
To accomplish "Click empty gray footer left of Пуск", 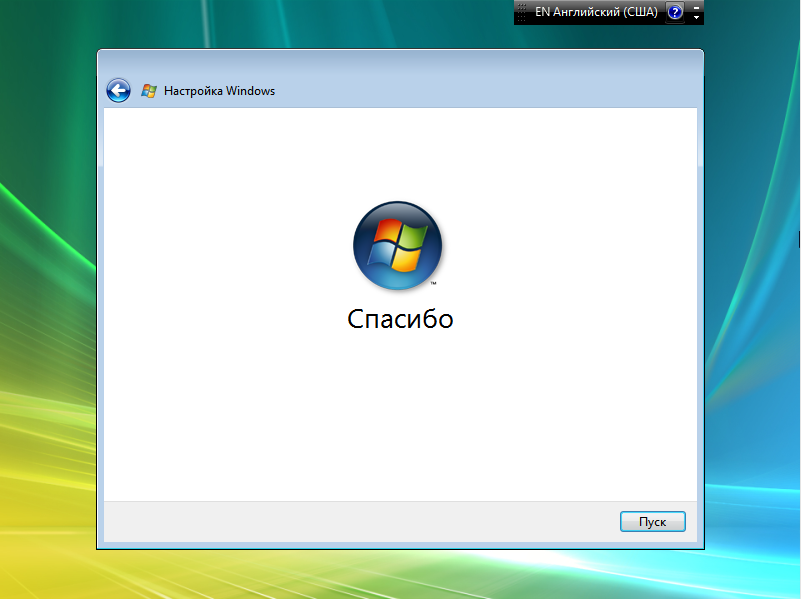I will [350, 521].
